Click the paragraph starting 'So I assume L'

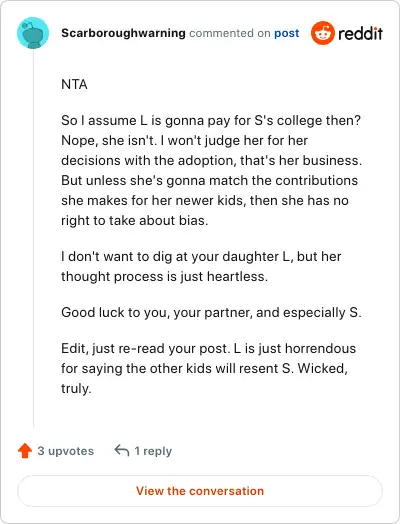click(212, 170)
